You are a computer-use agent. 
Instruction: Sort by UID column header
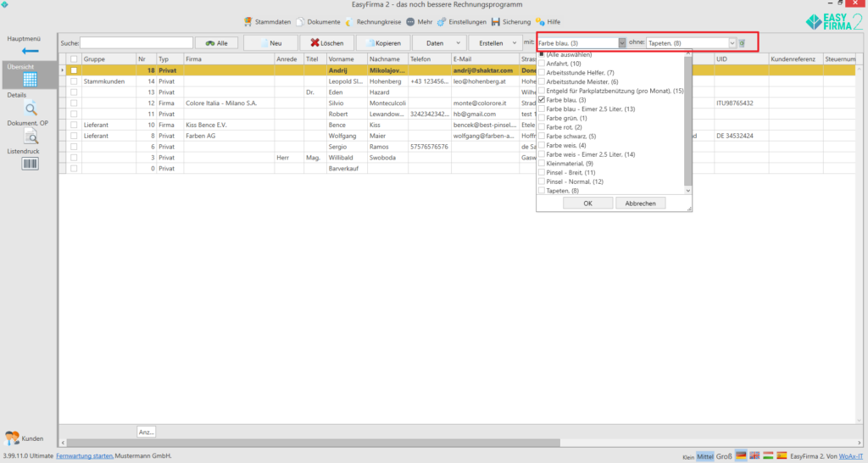click(741, 59)
